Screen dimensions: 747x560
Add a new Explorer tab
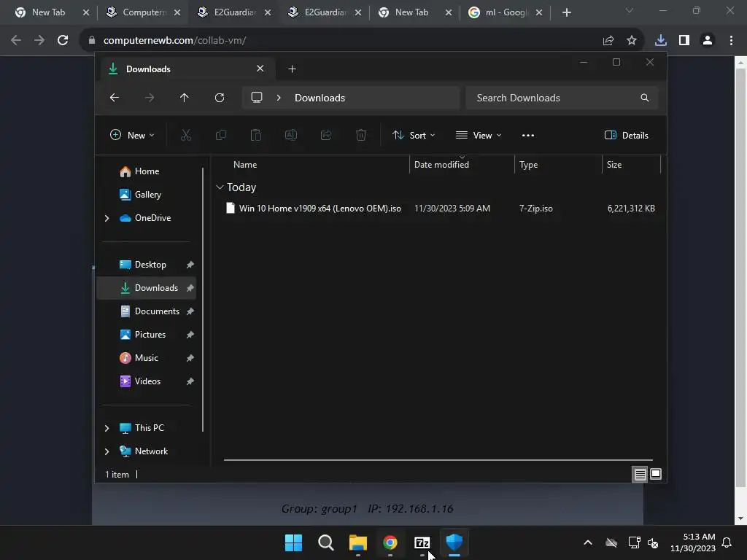click(x=292, y=69)
